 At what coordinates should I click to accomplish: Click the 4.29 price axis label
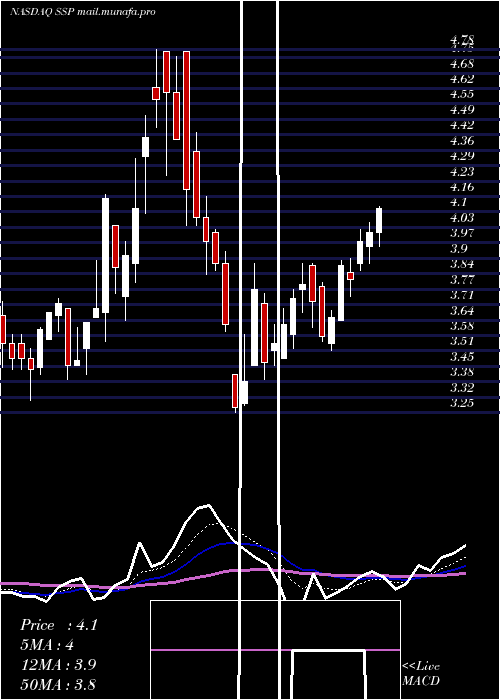(x=462, y=156)
